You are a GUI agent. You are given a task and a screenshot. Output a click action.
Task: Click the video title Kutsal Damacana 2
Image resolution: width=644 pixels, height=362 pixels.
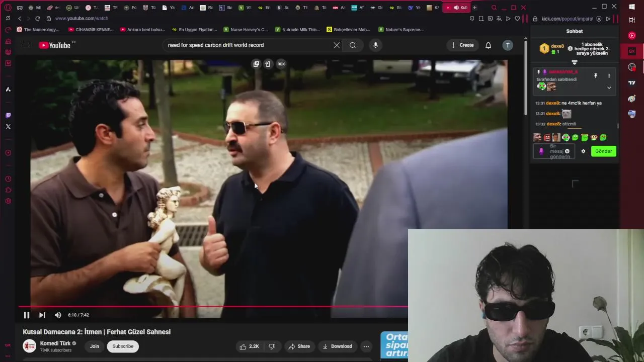pyautogui.click(x=97, y=332)
